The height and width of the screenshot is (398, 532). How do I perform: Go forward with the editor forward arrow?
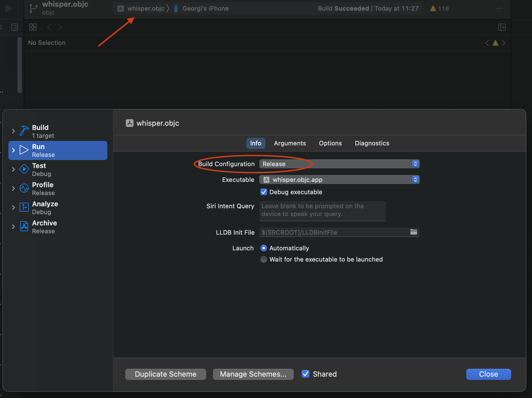[60, 27]
